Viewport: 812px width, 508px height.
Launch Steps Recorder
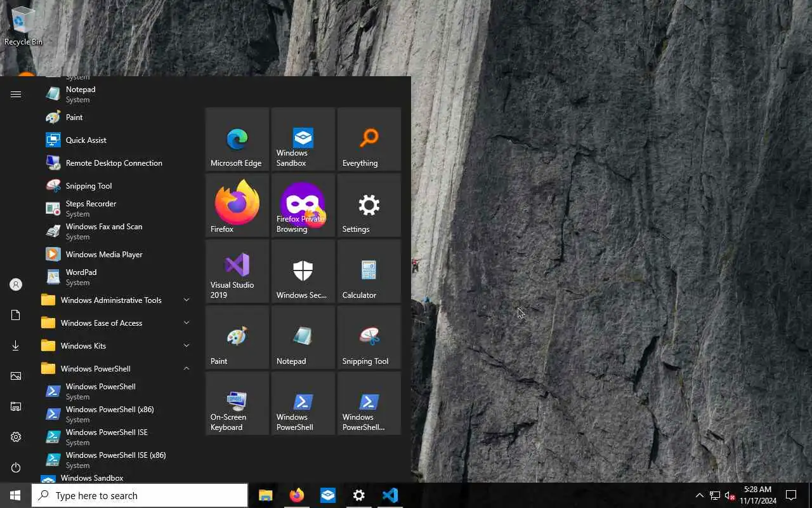click(x=117, y=208)
